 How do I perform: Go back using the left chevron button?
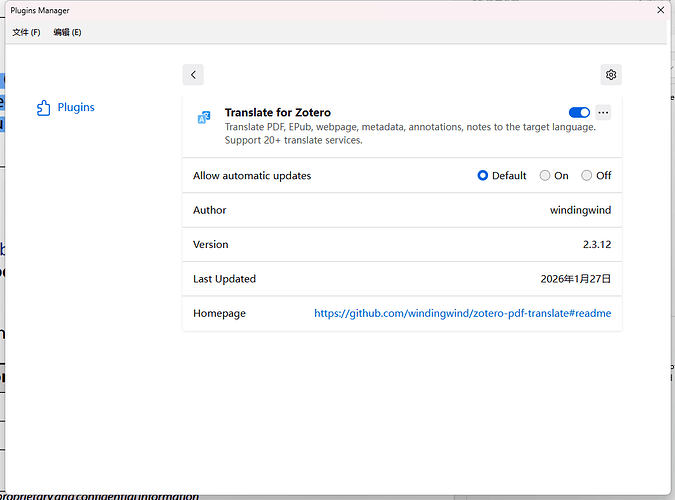pyautogui.click(x=194, y=74)
